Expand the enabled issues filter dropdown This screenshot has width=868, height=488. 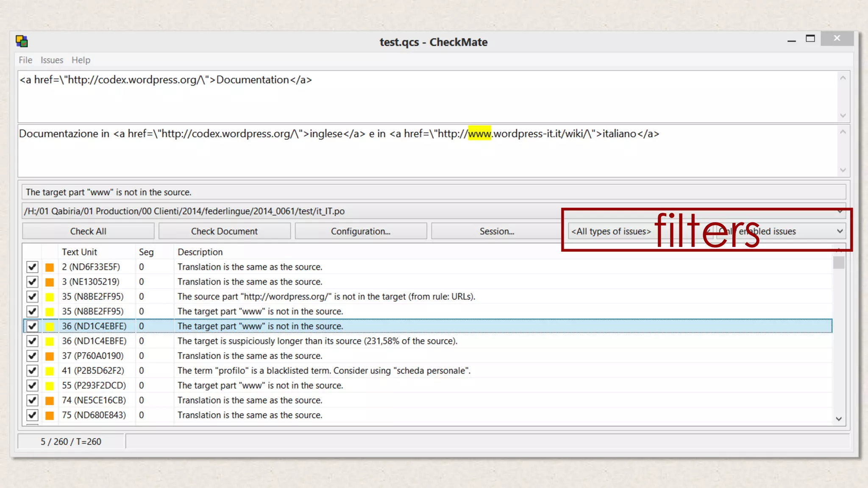[x=840, y=232]
